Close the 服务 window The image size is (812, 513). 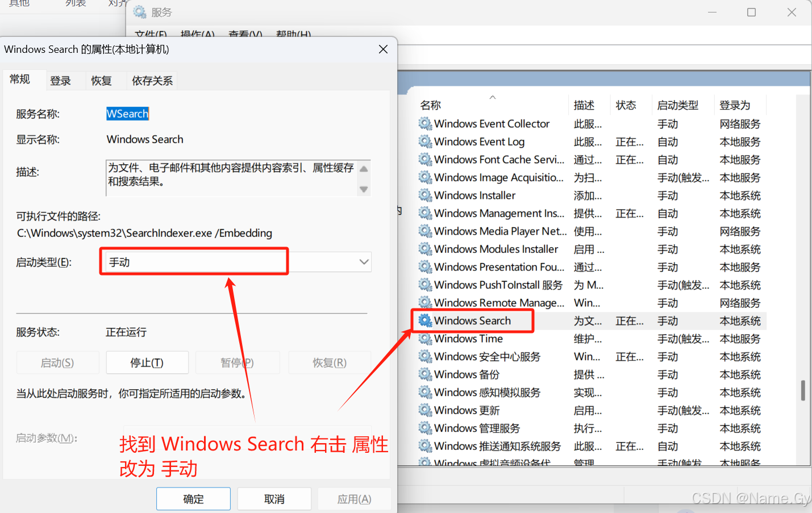coord(792,12)
